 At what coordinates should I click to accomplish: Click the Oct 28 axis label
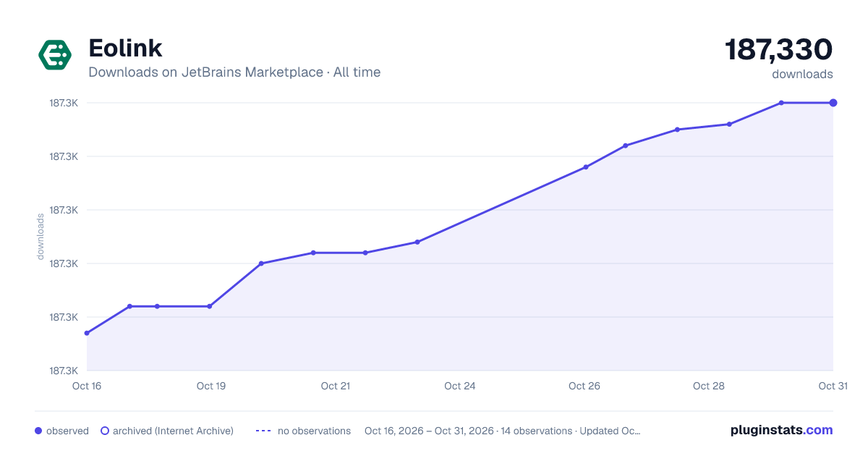pos(709,386)
